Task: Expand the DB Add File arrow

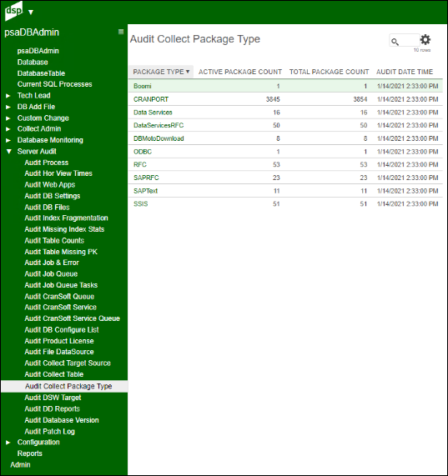Action: 8,107
